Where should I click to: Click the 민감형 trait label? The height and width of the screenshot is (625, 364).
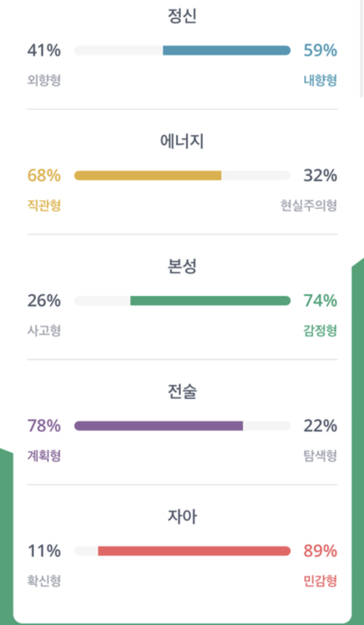coord(320,581)
